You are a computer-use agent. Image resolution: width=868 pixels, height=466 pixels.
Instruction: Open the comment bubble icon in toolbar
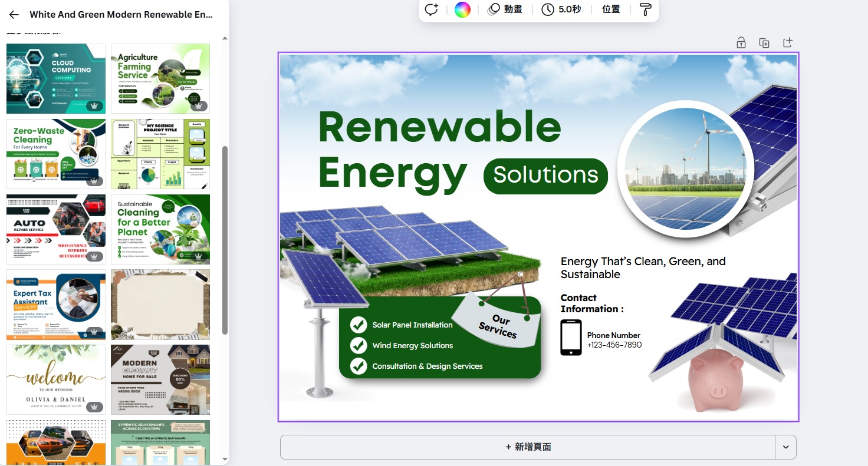point(432,9)
